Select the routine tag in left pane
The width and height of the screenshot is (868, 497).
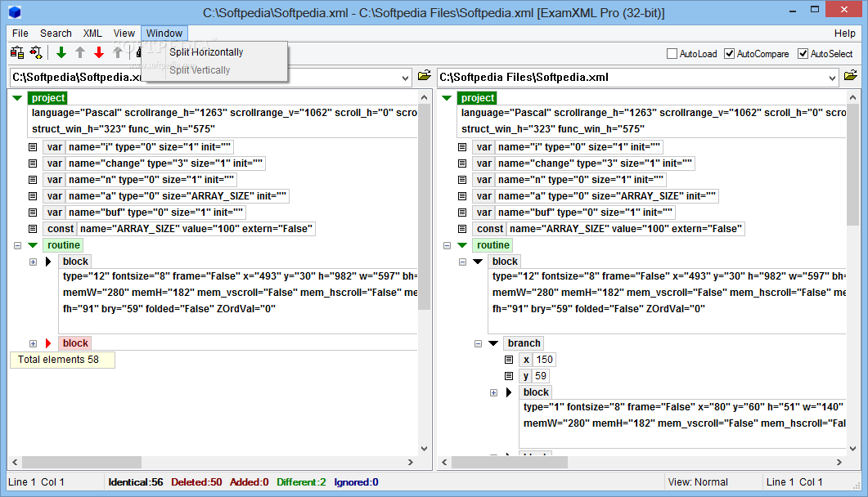64,245
